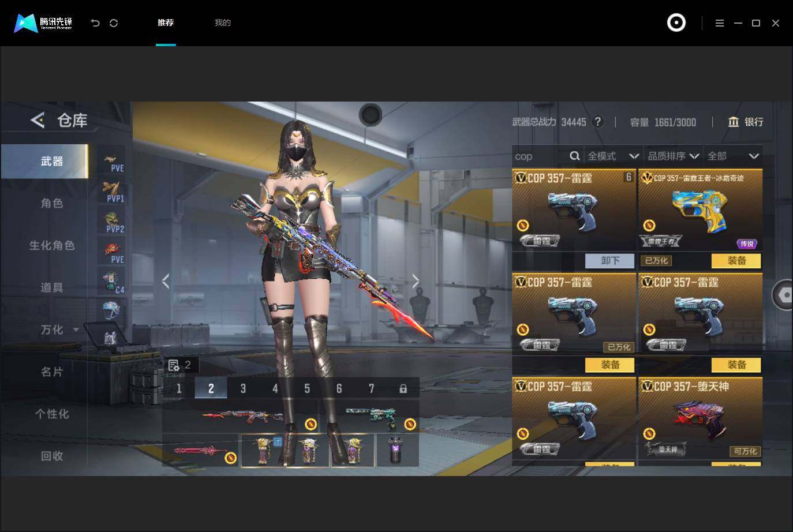This screenshot has height=532, width=793.
Task: Select the dark canister grenade slot
Action: tap(397, 450)
